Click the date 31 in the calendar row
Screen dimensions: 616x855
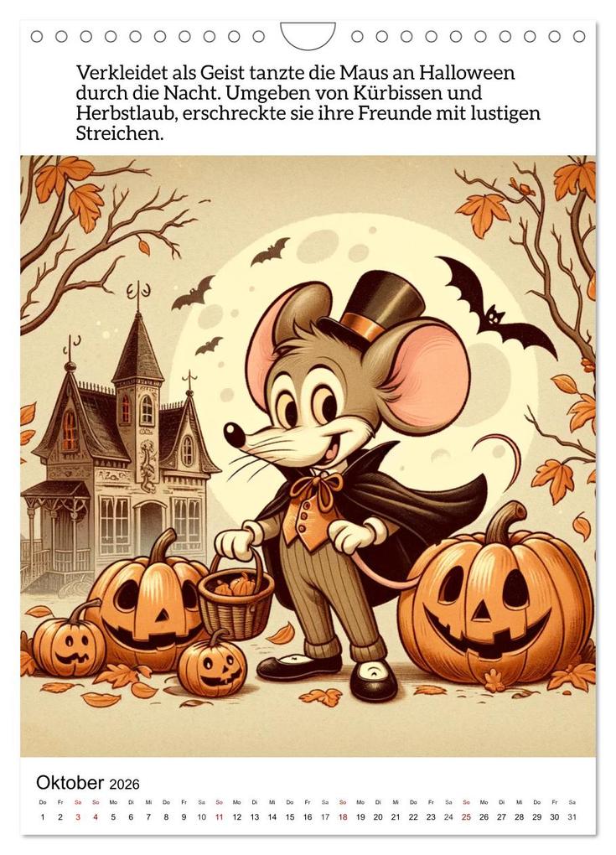point(572,816)
